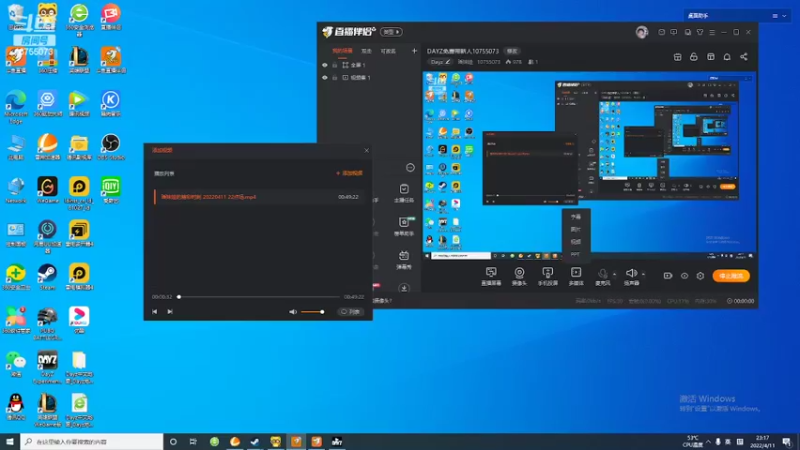This screenshot has width=800, height=450.
Task: Click the preview eye icon in the bottom toolbar
Action: (684, 276)
